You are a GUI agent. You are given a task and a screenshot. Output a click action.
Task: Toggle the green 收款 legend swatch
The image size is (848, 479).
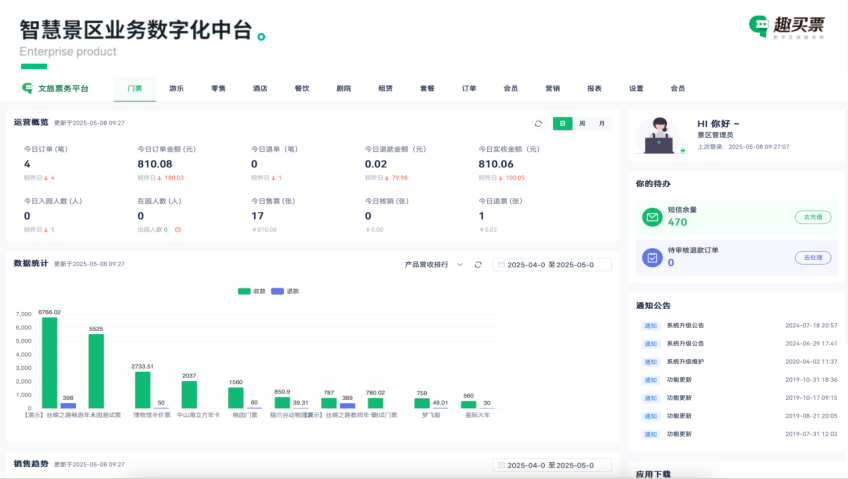click(243, 291)
